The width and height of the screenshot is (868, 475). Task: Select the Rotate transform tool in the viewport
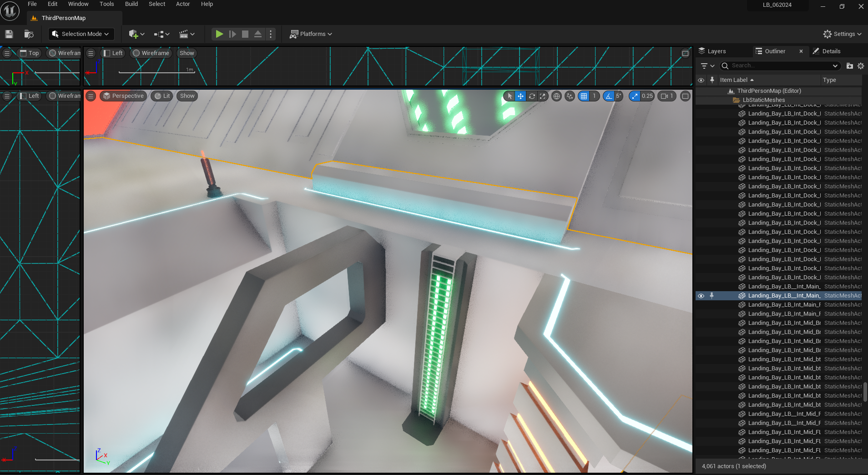coord(532,96)
